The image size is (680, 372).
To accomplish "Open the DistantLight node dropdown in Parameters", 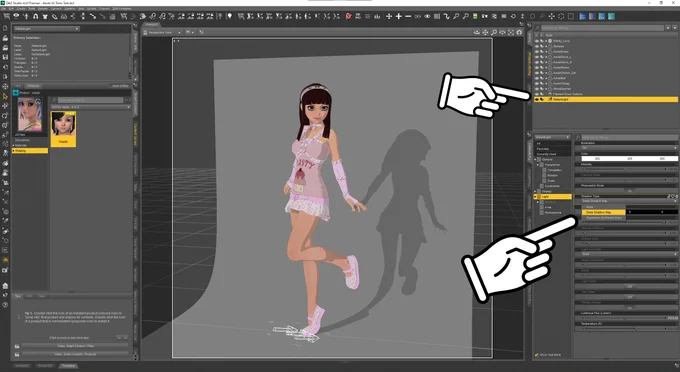I will 552,137.
